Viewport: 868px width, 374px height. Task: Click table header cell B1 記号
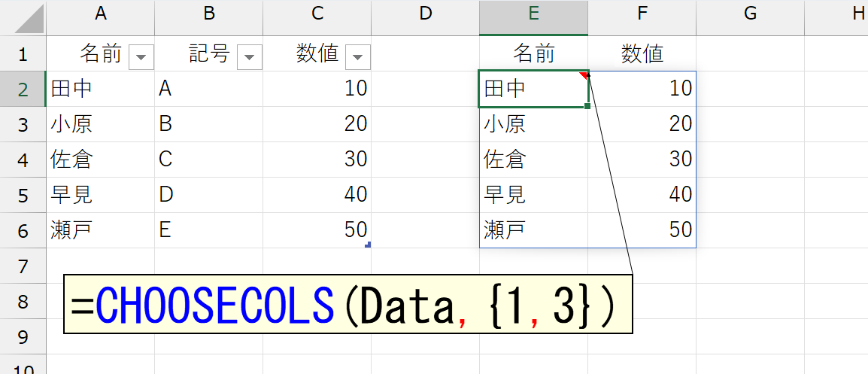[x=208, y=53]
